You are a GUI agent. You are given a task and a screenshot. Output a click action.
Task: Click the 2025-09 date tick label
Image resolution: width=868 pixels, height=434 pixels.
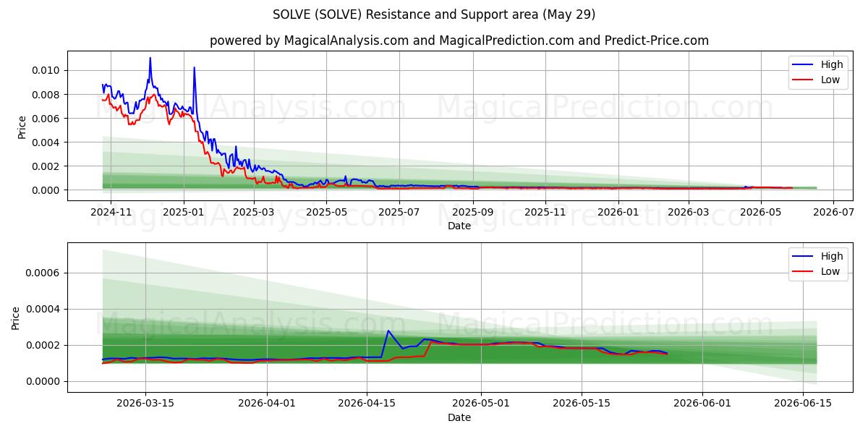pos(474,212)
